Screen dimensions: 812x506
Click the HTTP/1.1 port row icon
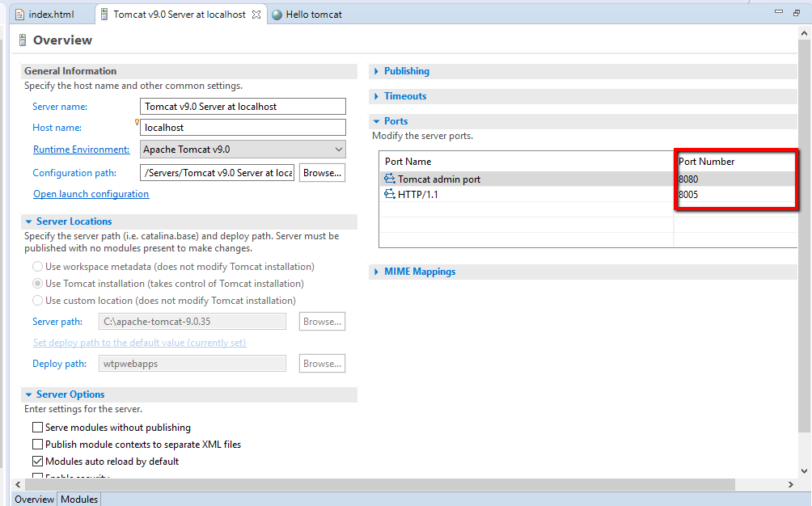[x=390, y=194]
